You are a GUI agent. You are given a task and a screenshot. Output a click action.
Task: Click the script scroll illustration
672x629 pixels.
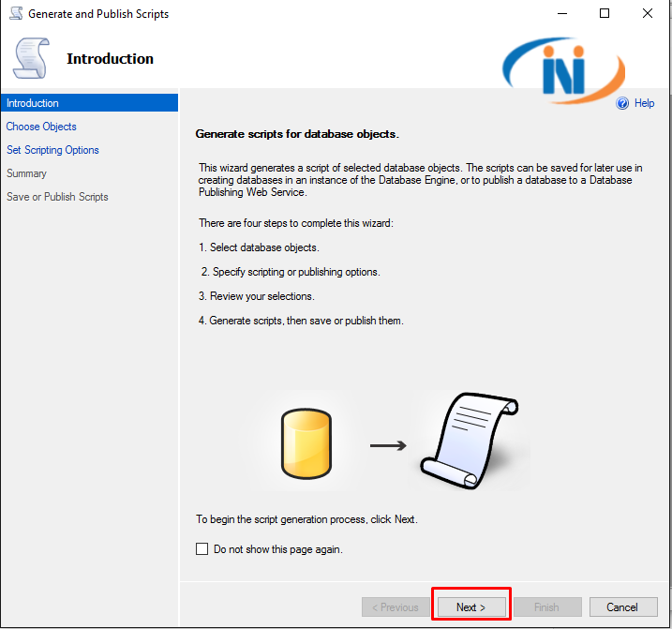pos(470,441)
